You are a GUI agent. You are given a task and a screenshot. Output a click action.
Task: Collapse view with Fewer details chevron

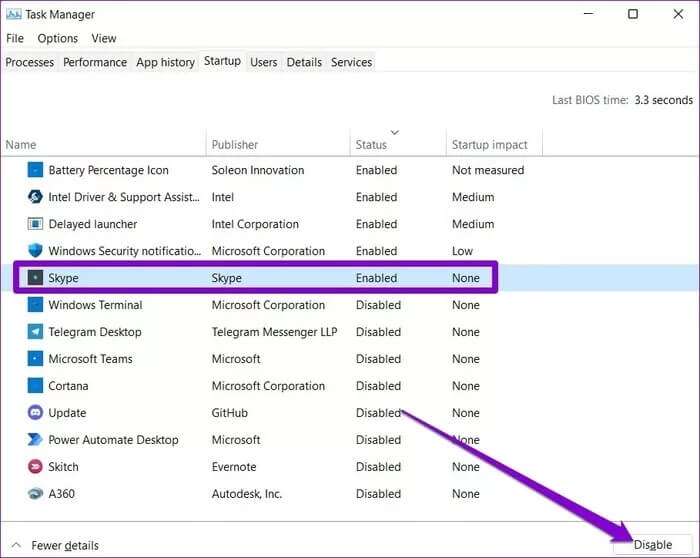click(x=16, y=545)
